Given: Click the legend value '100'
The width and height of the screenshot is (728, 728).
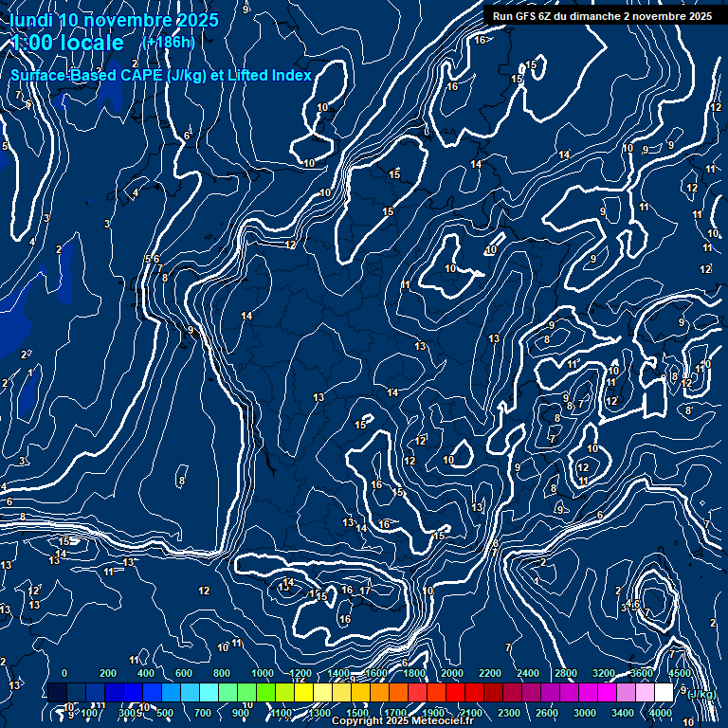Looking at the screenshot, I should tap(89, 713).
